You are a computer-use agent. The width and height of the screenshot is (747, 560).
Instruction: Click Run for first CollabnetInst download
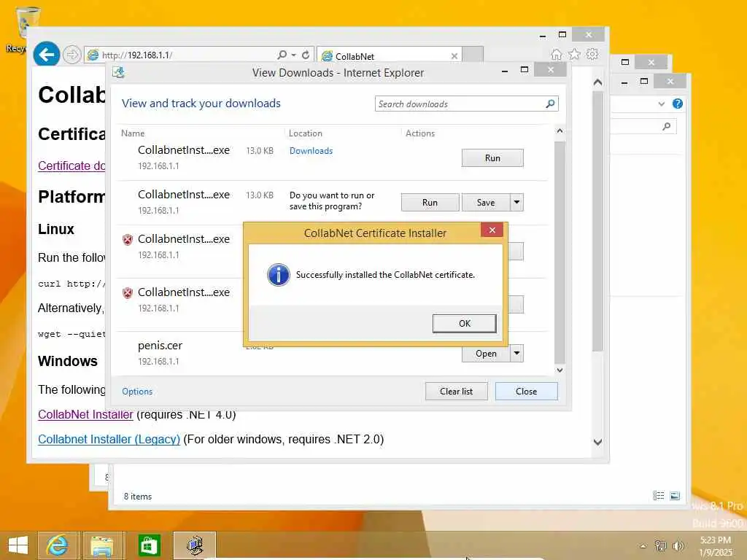click(x=492, y=158)
